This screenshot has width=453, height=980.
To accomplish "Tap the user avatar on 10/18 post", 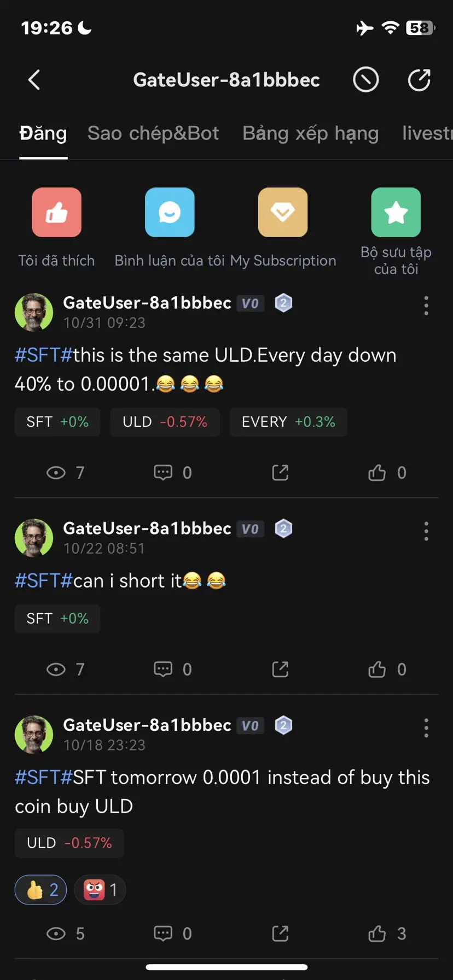I will click(x=34, y=735).
